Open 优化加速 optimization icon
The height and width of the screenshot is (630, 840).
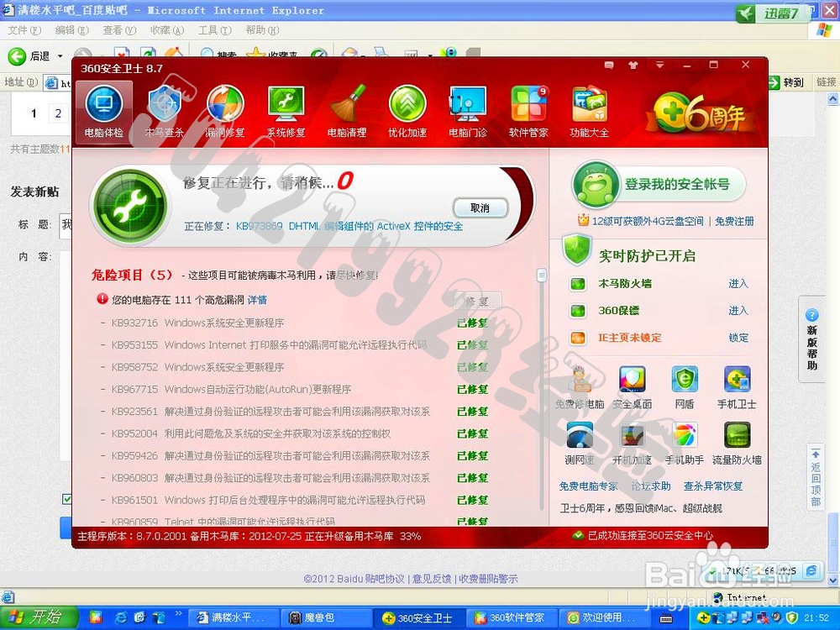point(407,111)
